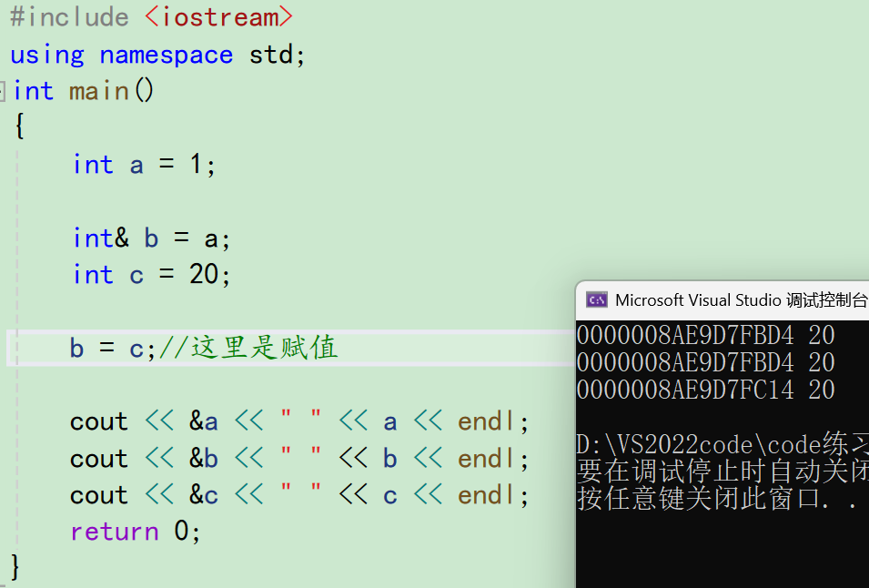Click 'using namespace std;' line
Viewport: 869px width, 588px height.
[158, 55]
